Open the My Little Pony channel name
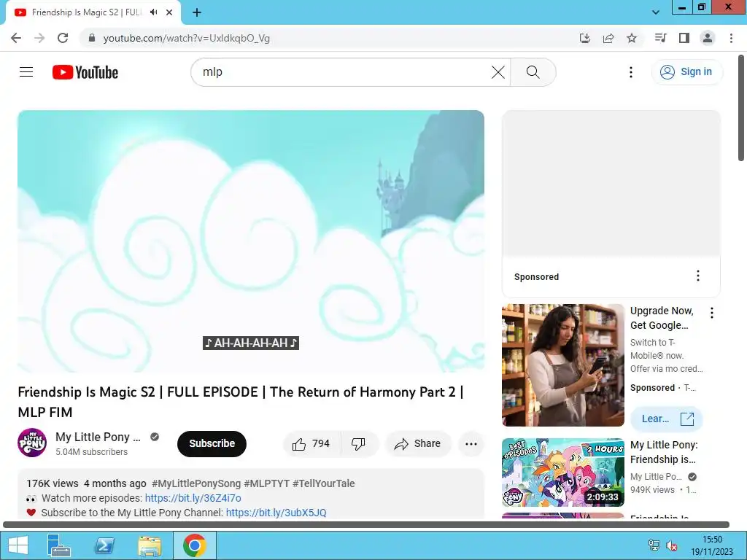The width and height of the screenshot is (747, 560). [x=98, y=437]
